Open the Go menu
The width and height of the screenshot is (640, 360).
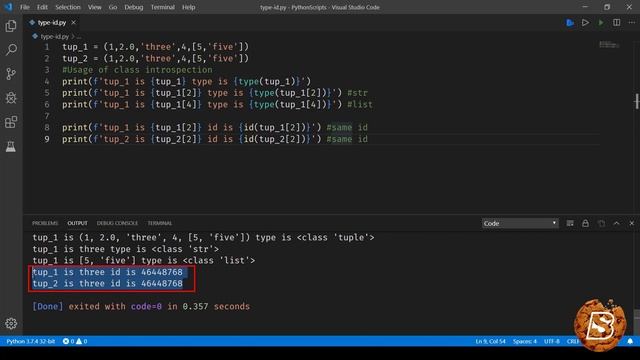[113, 7]
